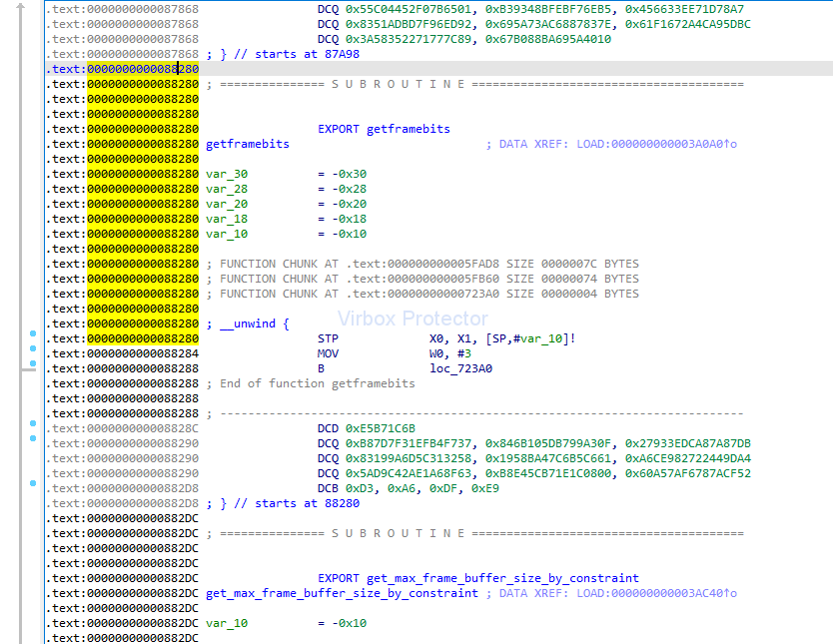Select DCB byte 0xD3
Image resolution: width=833 pixels, height=644 pixels.
coord(360,488)
